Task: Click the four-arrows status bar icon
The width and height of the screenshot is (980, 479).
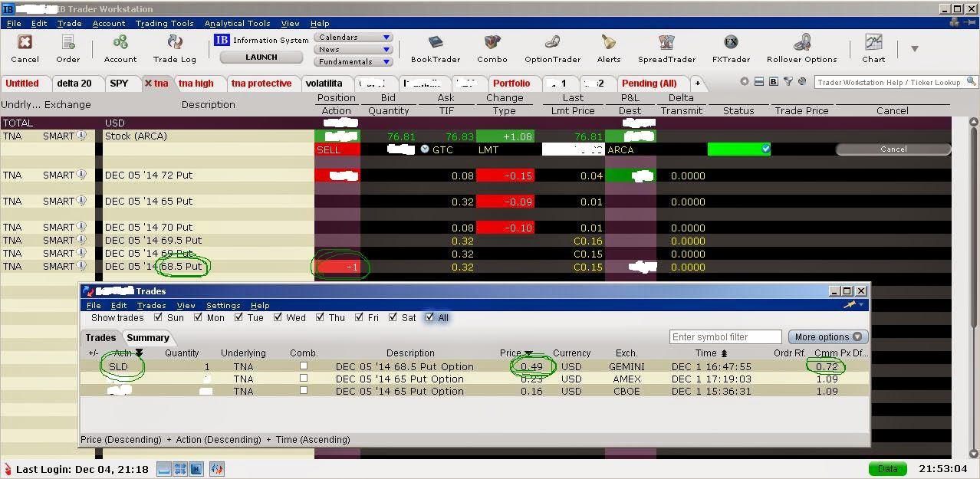Action: (x=180, y=469)
